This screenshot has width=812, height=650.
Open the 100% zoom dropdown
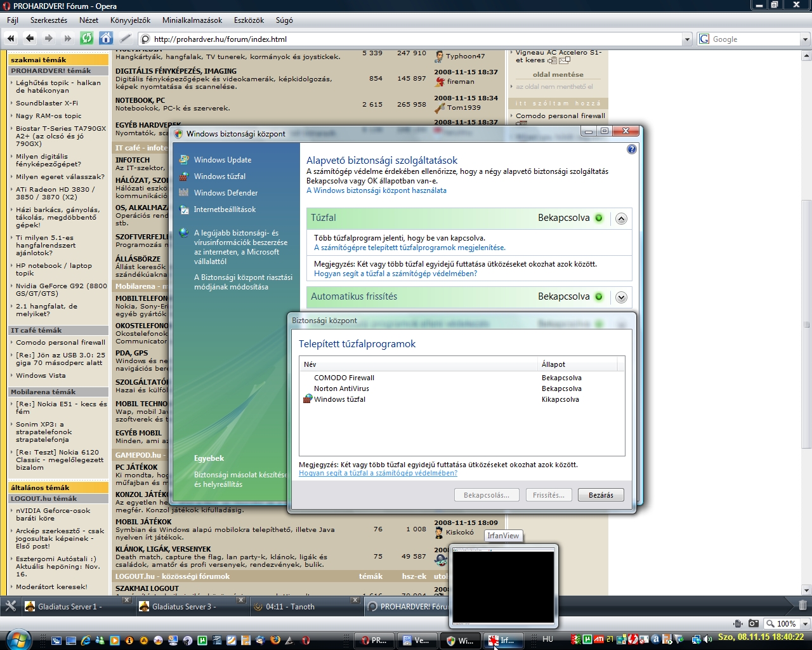[x=805, y=624]
